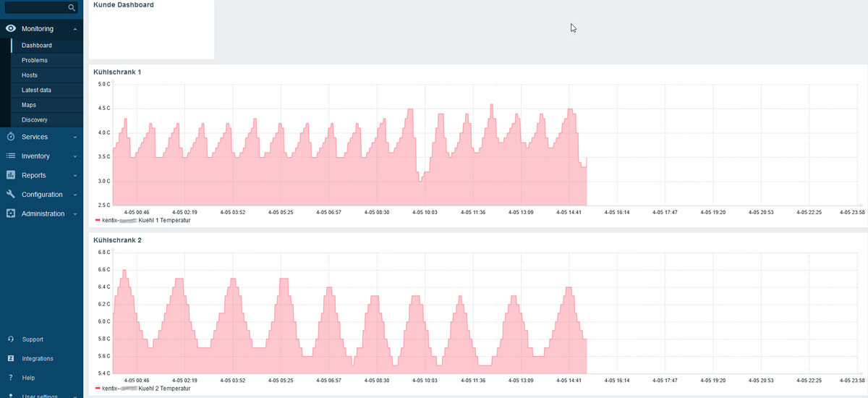This screenshot has height=398, width=868.
Task: Expand the Reports menu chevron
Action: click(75, 175)
